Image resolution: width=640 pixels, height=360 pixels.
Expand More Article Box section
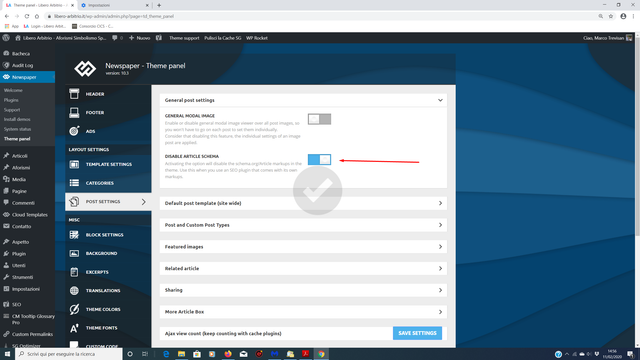tap(303, 311)
